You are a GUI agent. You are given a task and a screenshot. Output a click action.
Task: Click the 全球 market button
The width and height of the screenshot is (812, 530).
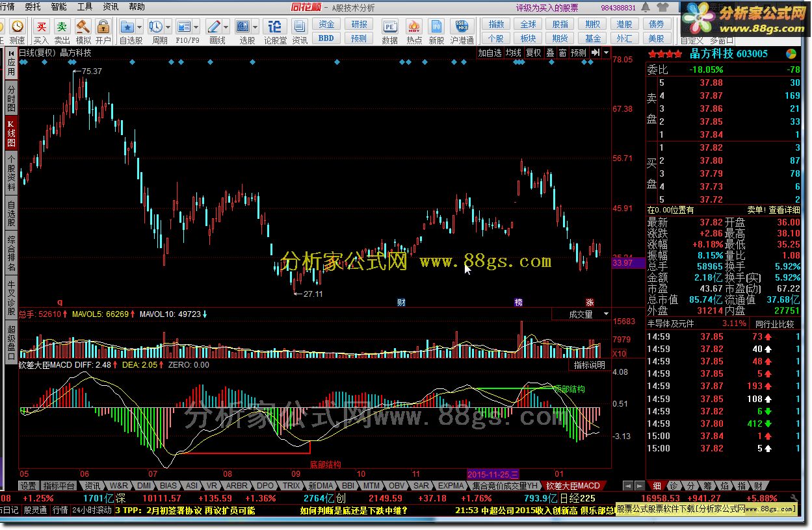tap(529, 24)
